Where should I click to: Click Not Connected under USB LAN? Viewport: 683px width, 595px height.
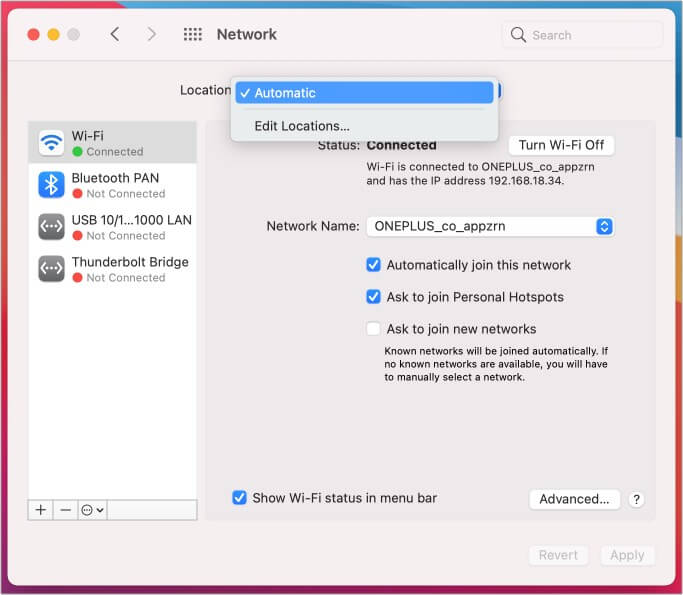point(125,236)
